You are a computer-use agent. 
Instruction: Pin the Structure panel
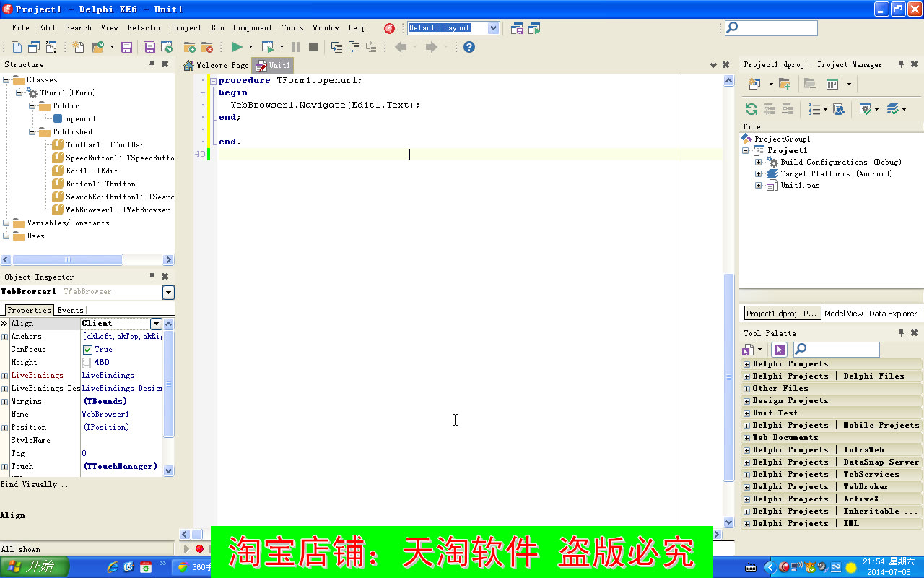[x=152, y=64]
